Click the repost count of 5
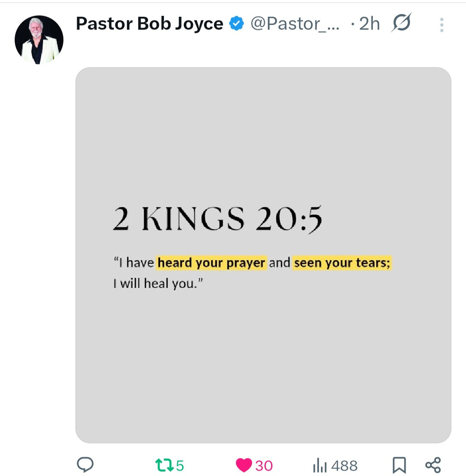Screen dimensions: 466x476 (x=180, y=466)
